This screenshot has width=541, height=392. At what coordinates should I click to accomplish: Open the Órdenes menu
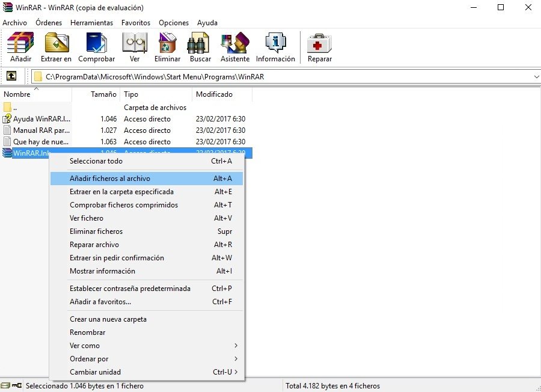(49, 23)
